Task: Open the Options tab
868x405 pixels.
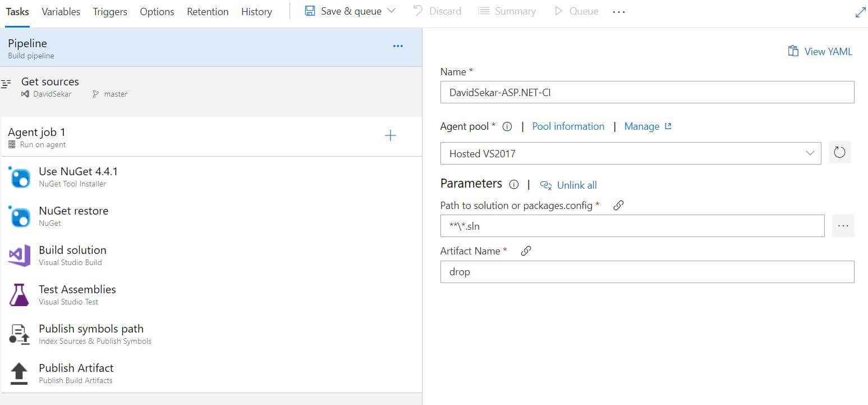Action: [x=157, y=11]
